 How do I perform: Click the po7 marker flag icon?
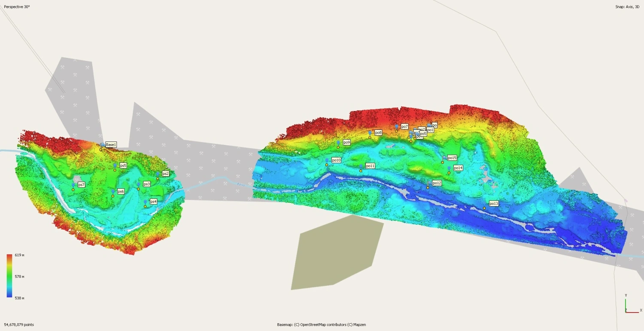(x=396, y=127)
